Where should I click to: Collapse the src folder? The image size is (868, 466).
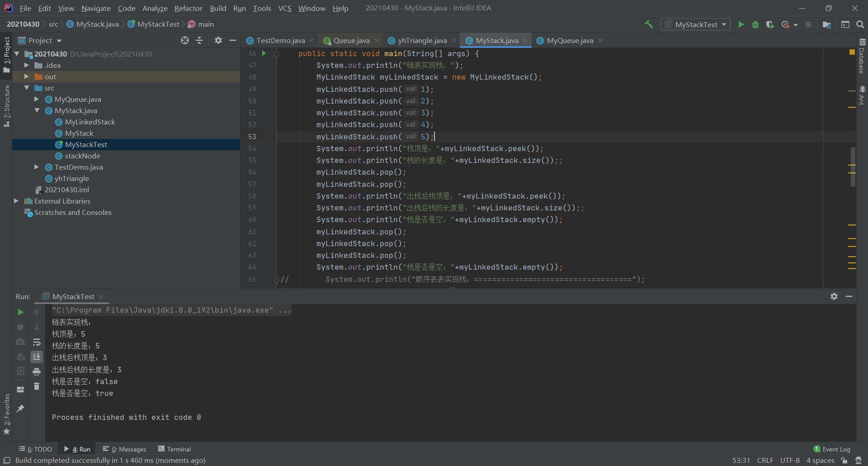(27, 88)
